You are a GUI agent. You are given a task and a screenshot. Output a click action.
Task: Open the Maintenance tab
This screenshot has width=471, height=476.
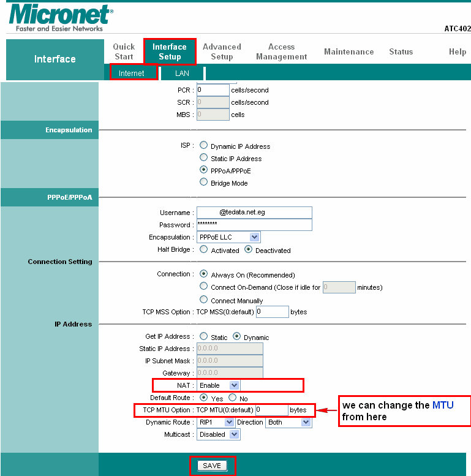click(349, 51)
